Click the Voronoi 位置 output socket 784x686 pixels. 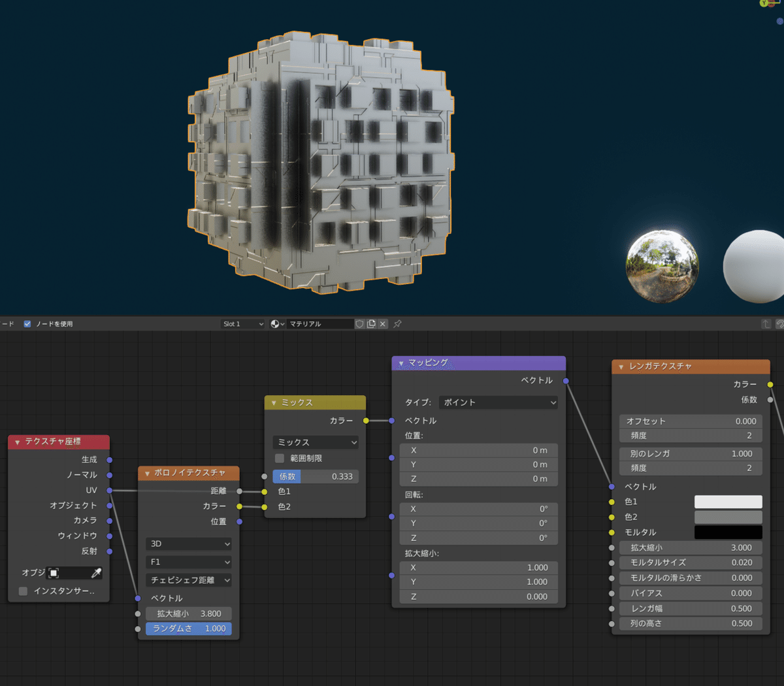[x=239, y=521]
